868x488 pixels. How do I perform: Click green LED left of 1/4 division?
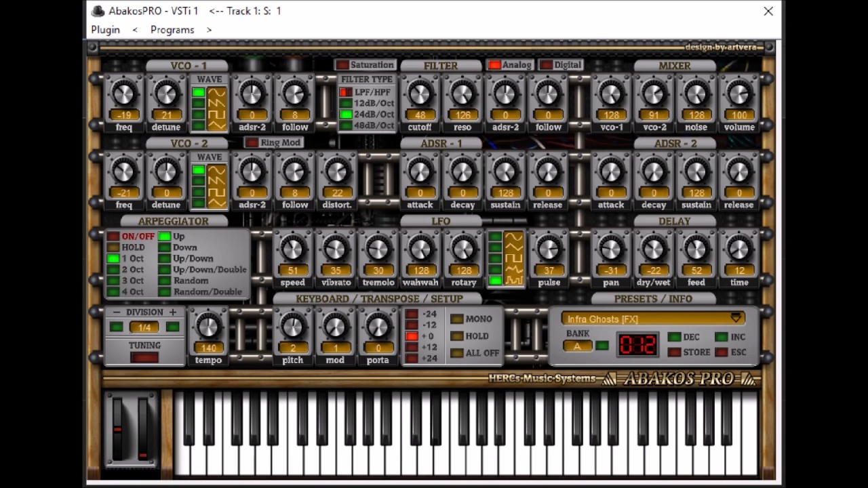click(x=117, y=327)
